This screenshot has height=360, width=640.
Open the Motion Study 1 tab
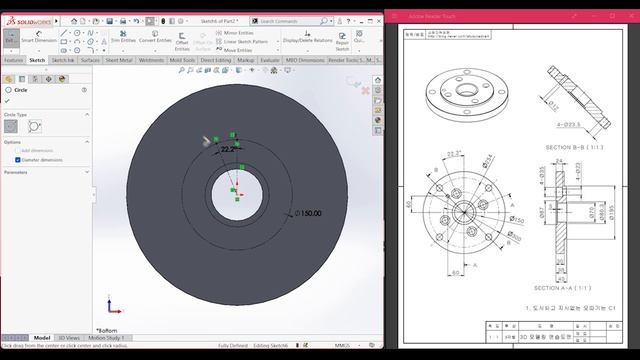pyautogui.click(x=106, y=338)
